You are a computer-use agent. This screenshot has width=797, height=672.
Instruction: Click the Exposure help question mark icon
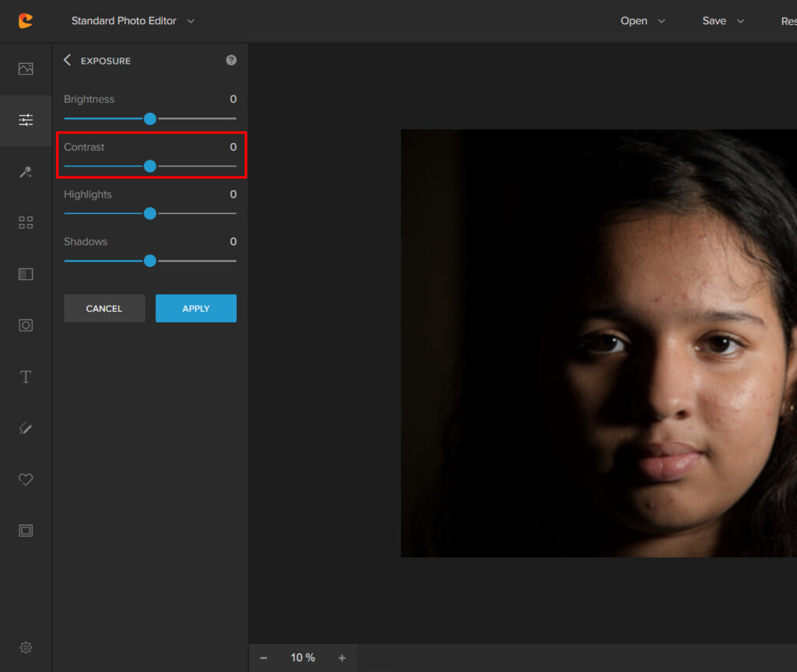point(231,60)
